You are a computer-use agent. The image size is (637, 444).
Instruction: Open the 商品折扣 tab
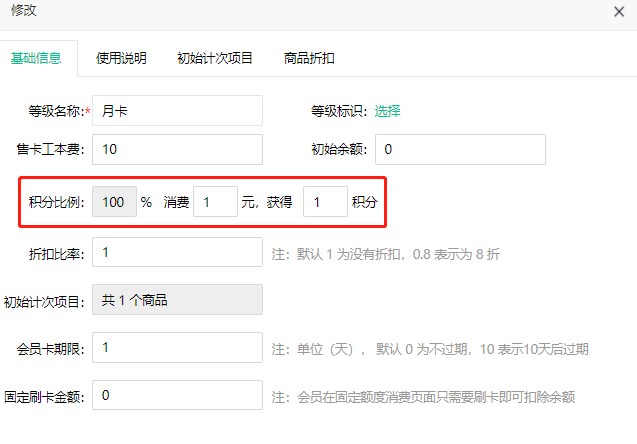tap(309, 58)
